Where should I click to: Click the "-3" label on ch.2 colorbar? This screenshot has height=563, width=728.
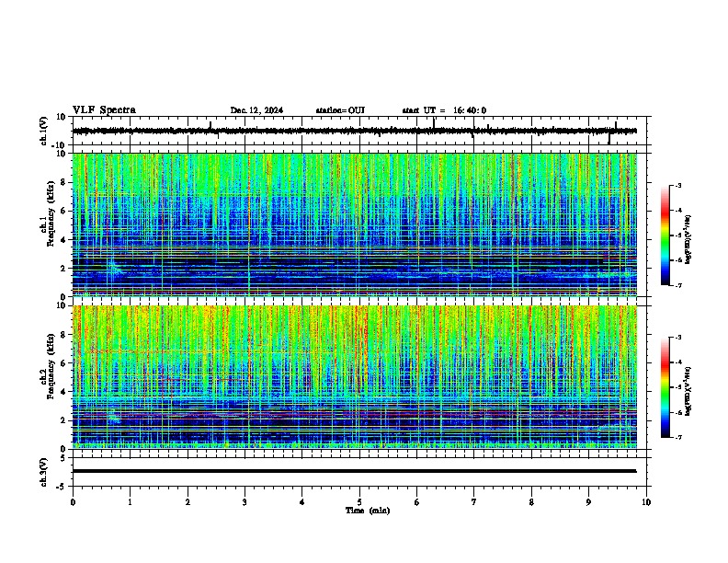(678, 338)
